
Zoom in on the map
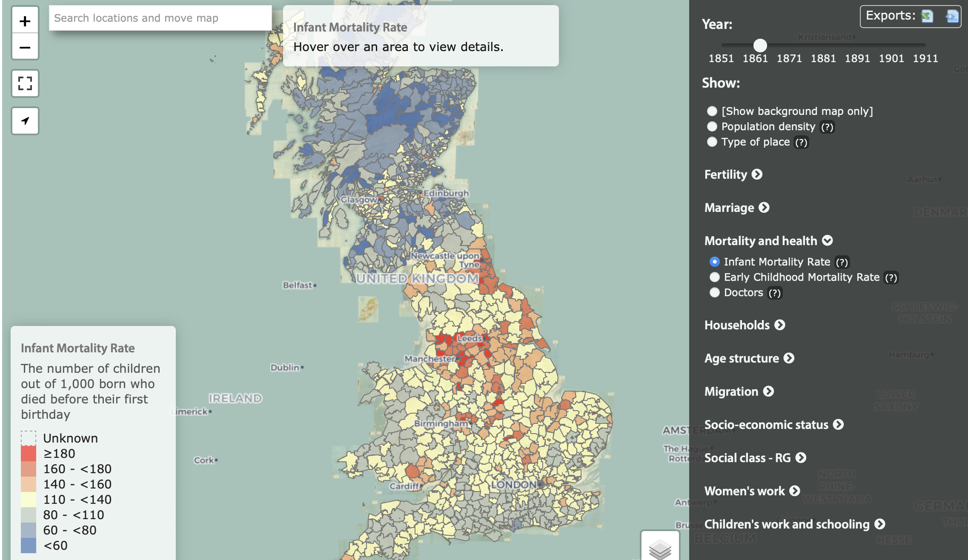[25, 21]
